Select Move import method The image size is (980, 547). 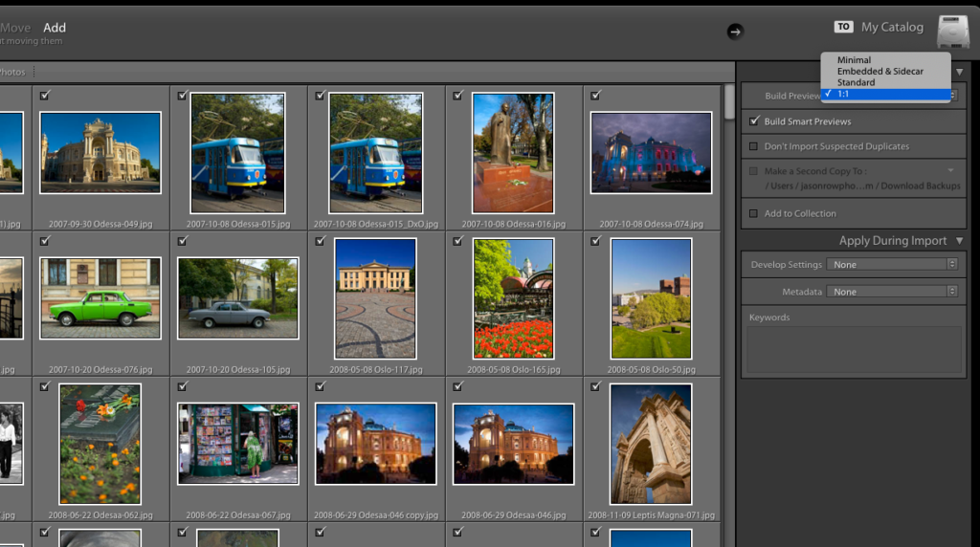tap(15, 28)
